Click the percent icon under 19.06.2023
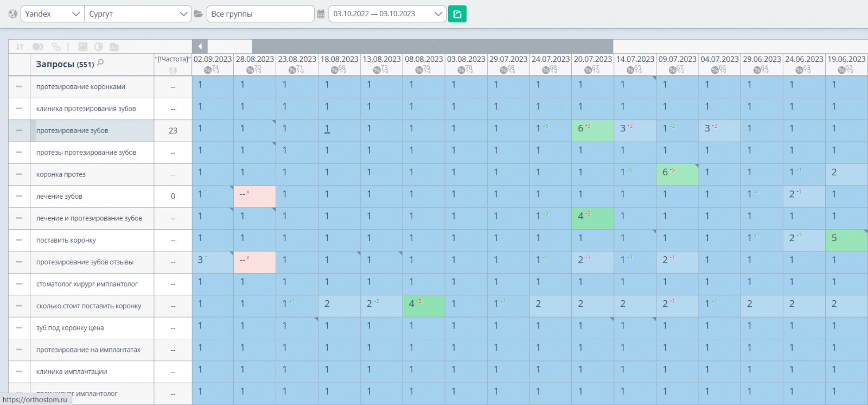Screen dimensions: 868x405 tap(842, 70)
